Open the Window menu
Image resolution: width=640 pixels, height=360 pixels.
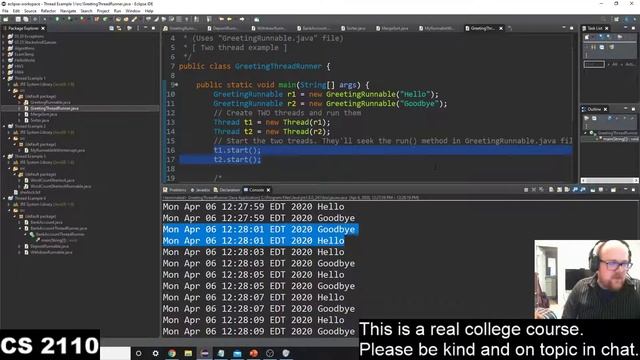pos(133,11)
